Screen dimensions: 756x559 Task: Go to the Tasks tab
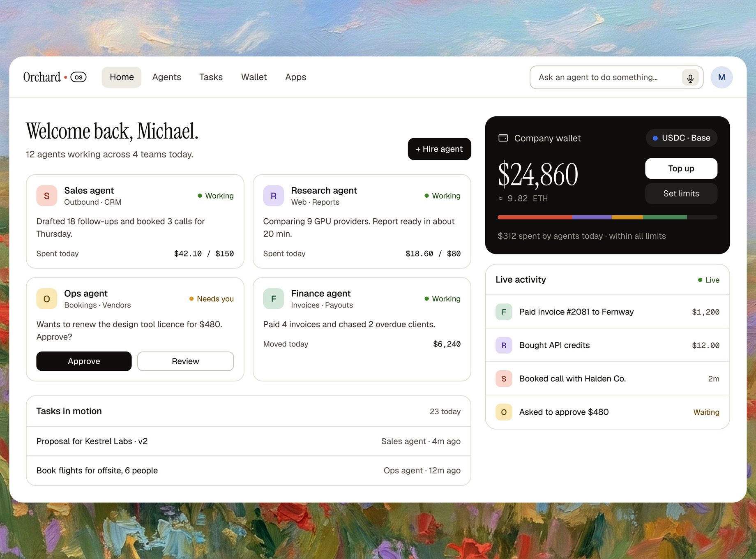211,77
